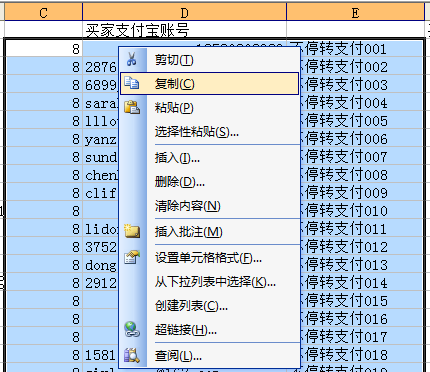The width and height of the screenshot is (430, 372).
Task: Click column D cell starting with 3752
Action: tap(101, 246)
